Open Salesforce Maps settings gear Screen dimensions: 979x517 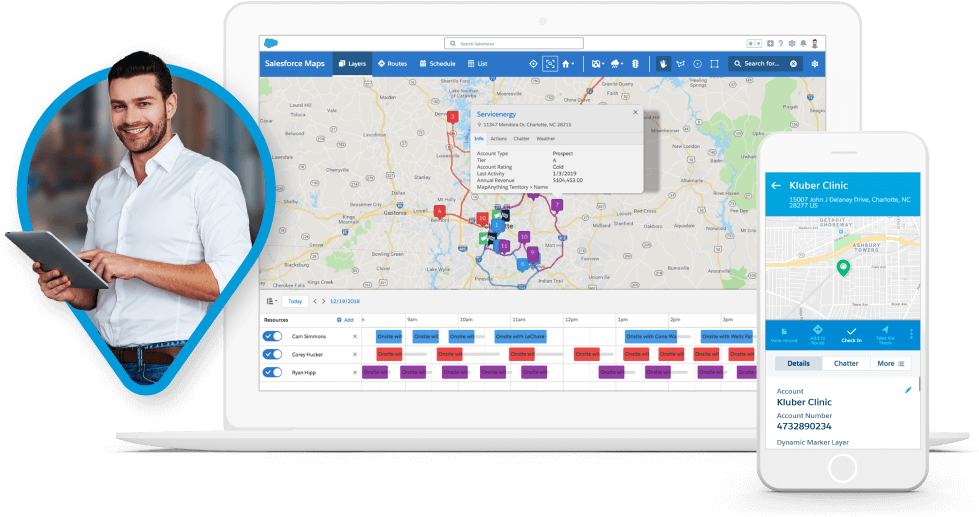click(815, 64)
